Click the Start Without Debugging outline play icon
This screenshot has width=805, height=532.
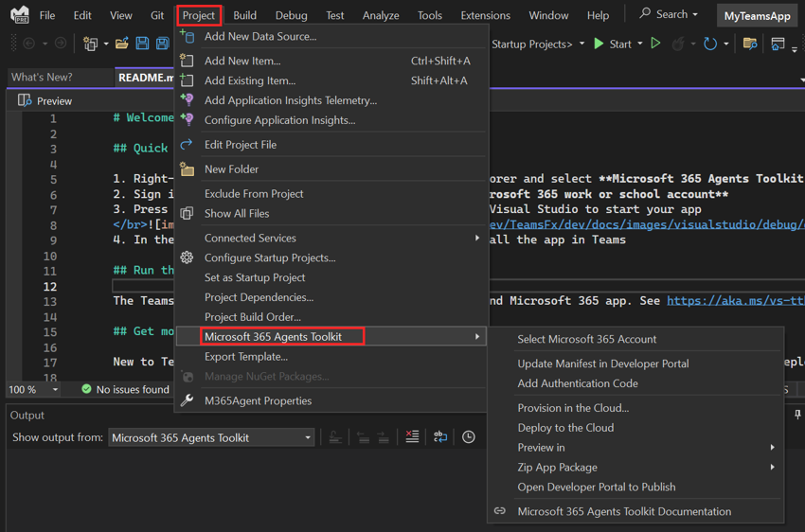(x=655, y=44)
